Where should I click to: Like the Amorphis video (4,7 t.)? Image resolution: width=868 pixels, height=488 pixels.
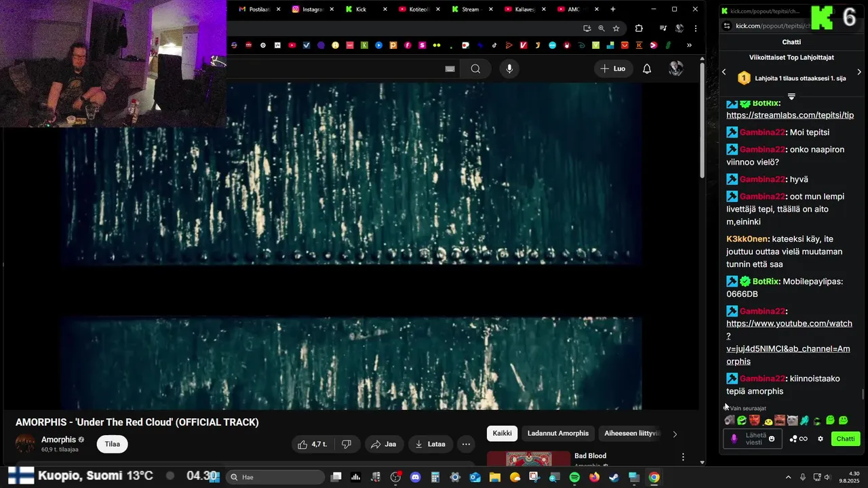[312, 444]
